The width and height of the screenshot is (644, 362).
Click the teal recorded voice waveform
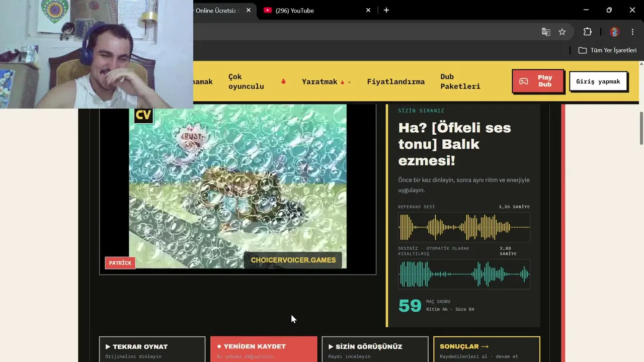464,274
